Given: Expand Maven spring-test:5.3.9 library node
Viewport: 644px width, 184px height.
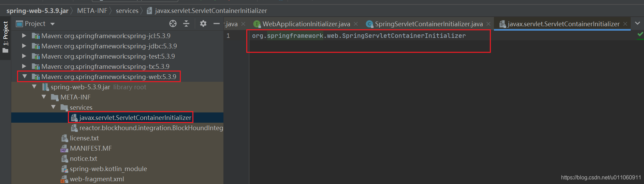Looking at the screenshot, I should (x=24, y=56).
